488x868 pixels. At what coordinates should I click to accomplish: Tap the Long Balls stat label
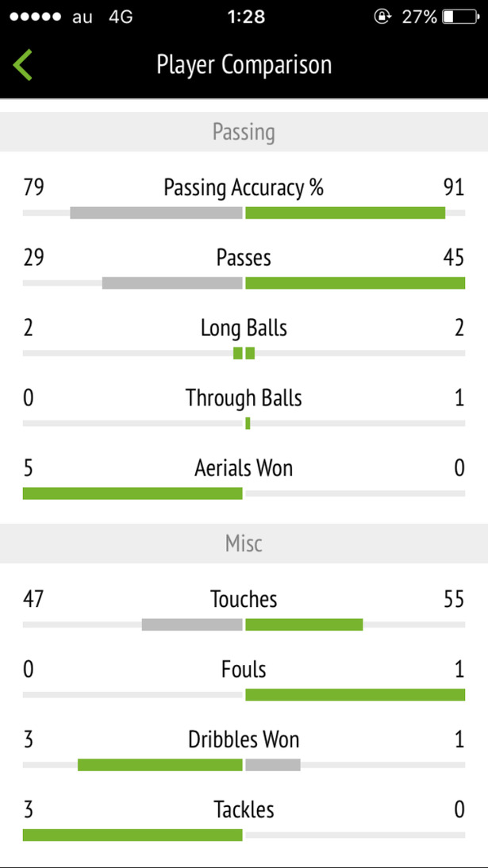pos(244,328)
